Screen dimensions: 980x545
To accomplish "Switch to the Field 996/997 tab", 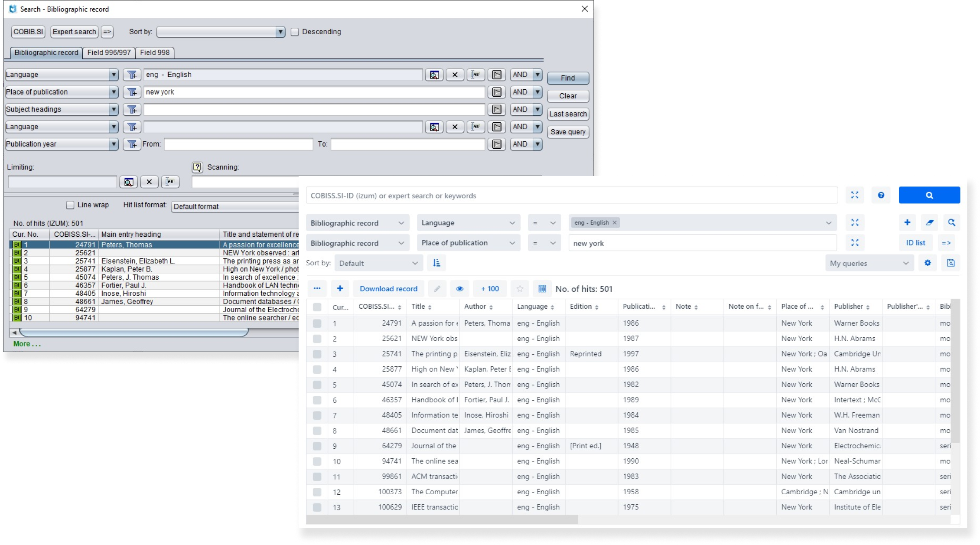I will click(109, 52).
